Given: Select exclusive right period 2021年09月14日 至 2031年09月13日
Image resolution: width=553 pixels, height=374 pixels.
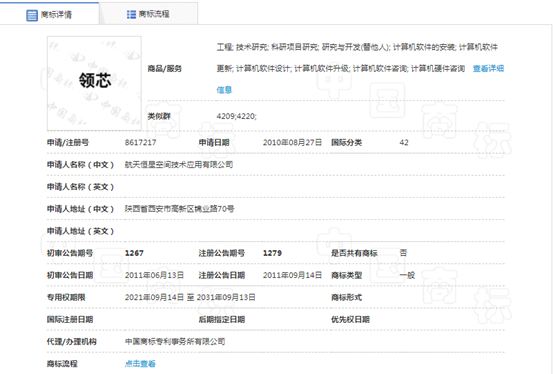Looking at the screenshot, I should [190, 297].
